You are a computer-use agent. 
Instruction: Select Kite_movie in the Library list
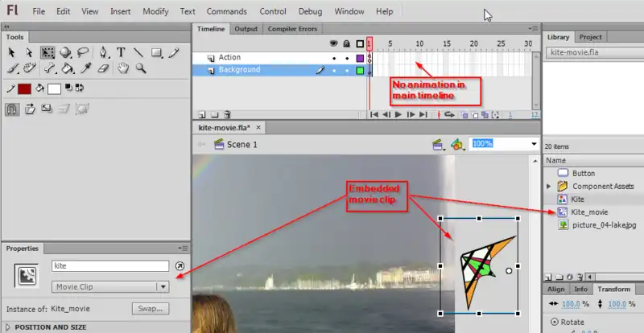pyautogui.click(x=588, y=212)
